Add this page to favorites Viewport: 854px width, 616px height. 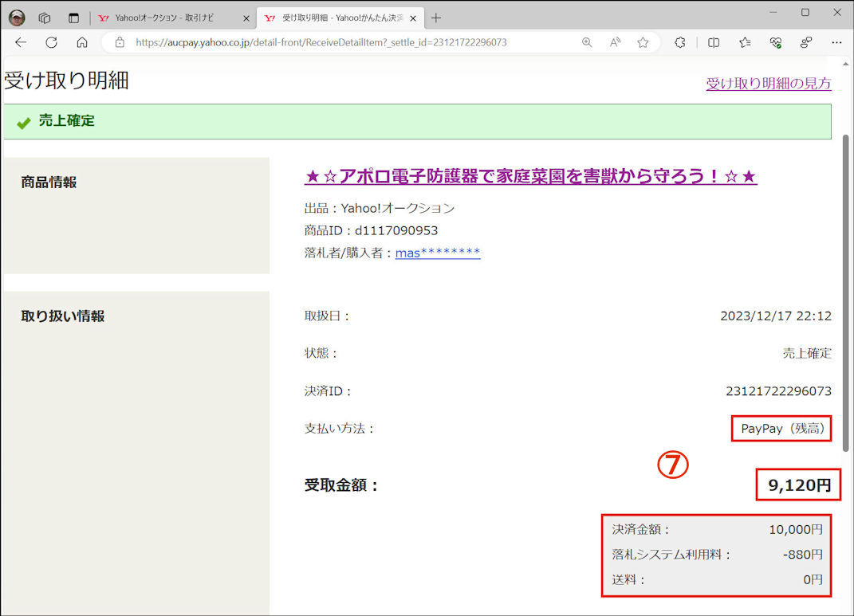643,42
